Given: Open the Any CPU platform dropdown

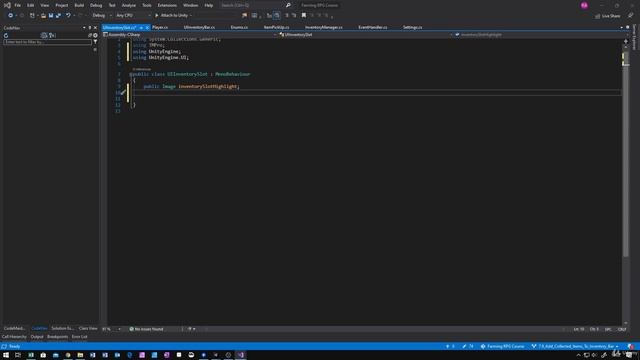Looking at the screenshot, I should 133,16.
